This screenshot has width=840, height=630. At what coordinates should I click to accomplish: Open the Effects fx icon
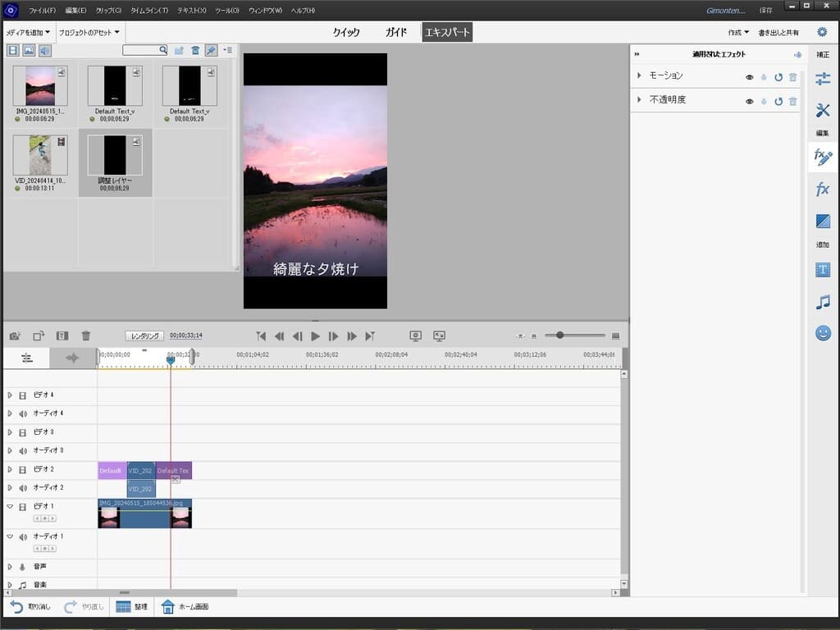823,189
